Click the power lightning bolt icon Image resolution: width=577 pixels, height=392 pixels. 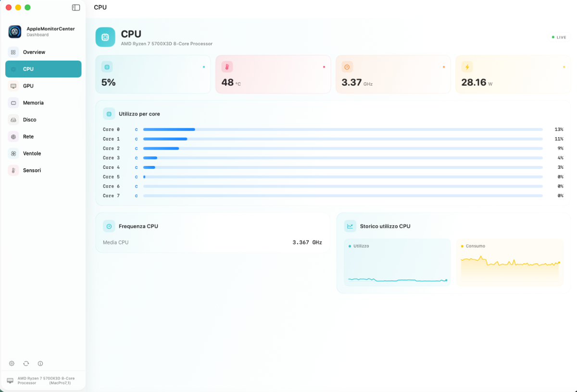pyautogui.click(x=467, y=67)
